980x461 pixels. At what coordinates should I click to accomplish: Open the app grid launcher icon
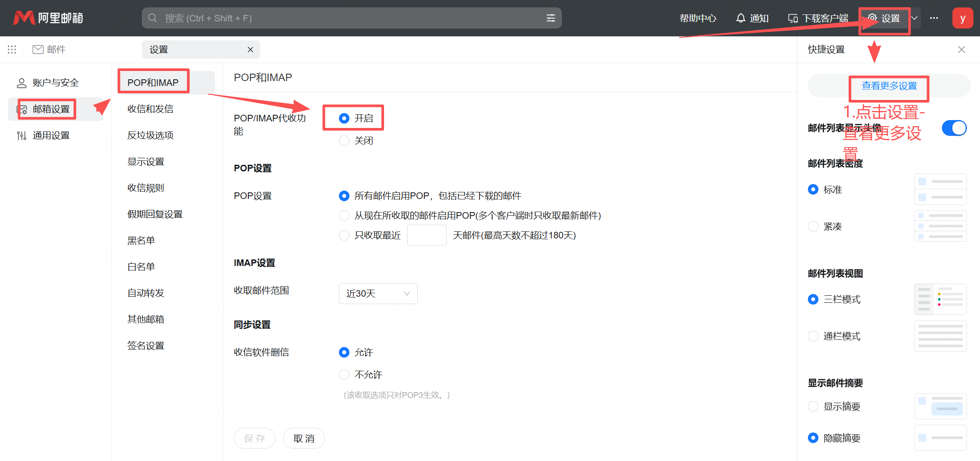click(x=12, y=50)
